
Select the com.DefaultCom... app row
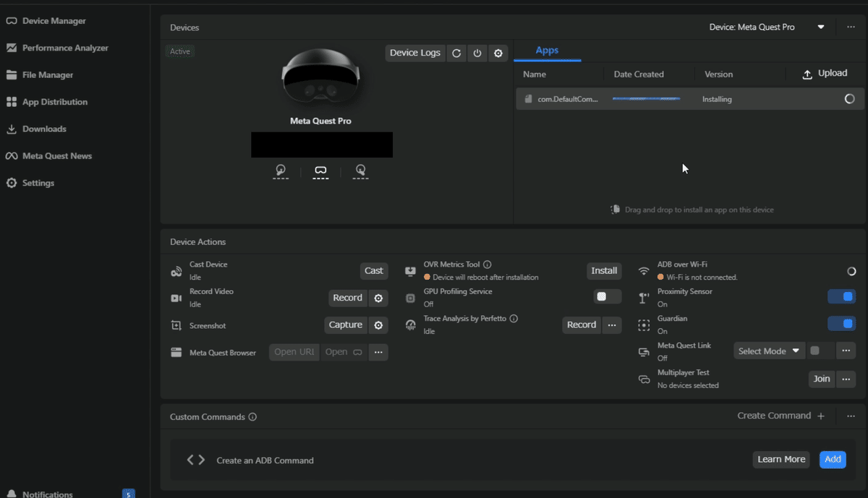pos(690,99)
